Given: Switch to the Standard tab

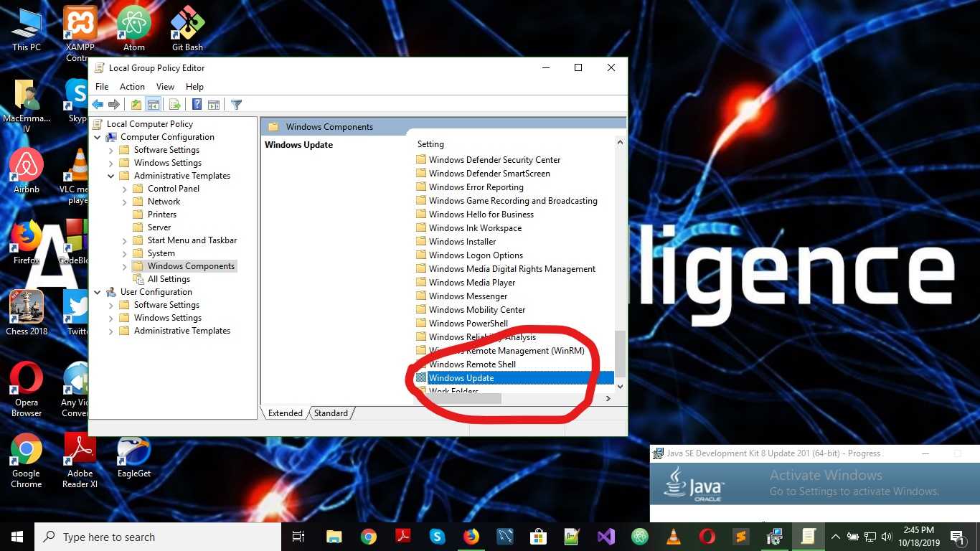Looking at the screenshot, I should click(331, 413).
